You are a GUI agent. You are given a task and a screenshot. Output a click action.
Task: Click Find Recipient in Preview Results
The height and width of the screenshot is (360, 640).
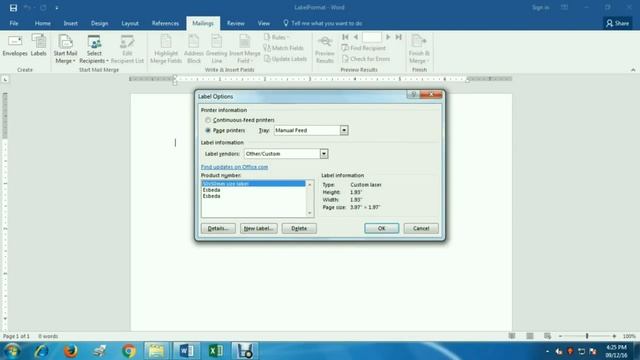click(364, 48)
